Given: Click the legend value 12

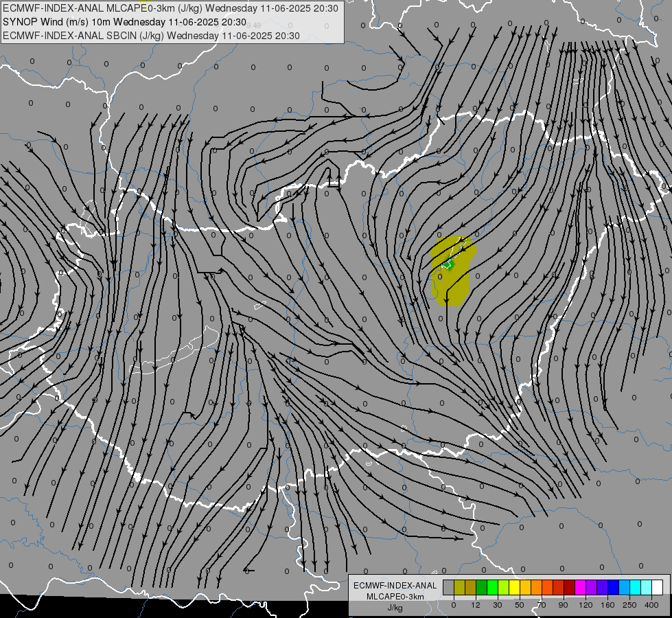Looking at the screenshot, I should 476,605.
